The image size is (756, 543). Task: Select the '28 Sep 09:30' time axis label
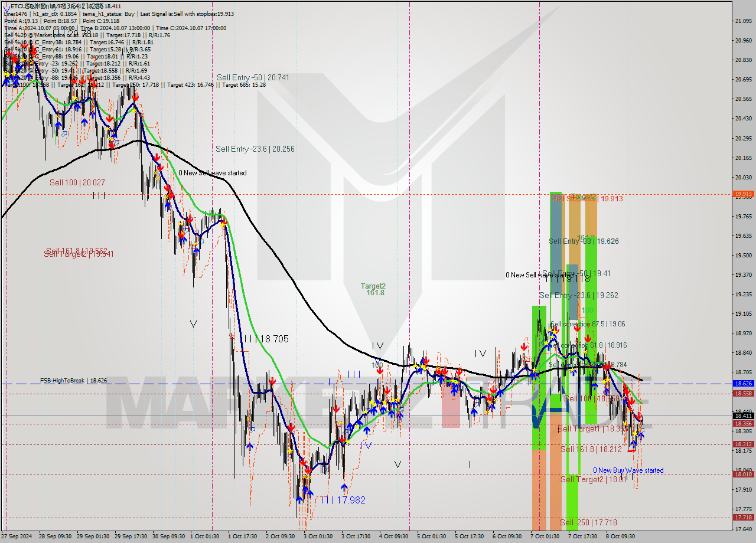55,537
